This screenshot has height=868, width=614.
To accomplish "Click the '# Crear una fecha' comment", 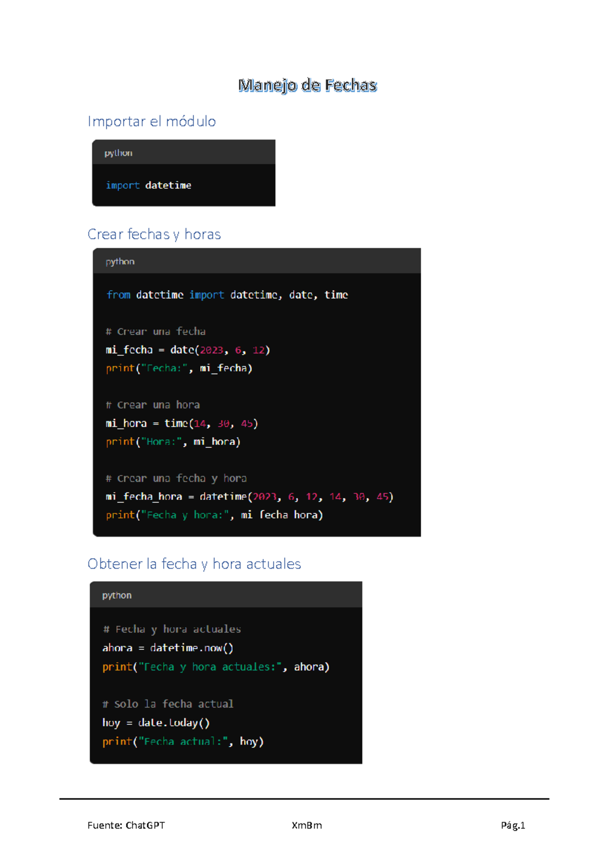I will click(x=156, y=332).
